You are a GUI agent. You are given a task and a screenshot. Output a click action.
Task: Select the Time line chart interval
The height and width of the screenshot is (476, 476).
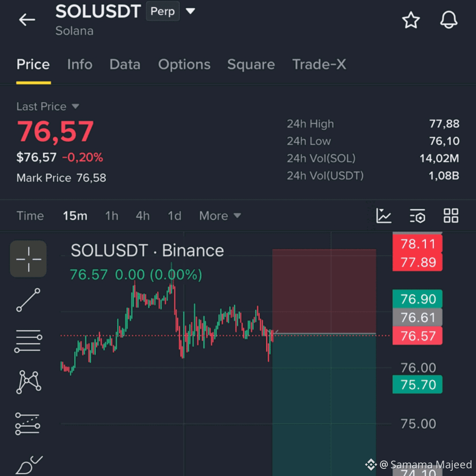pos(30,216)
